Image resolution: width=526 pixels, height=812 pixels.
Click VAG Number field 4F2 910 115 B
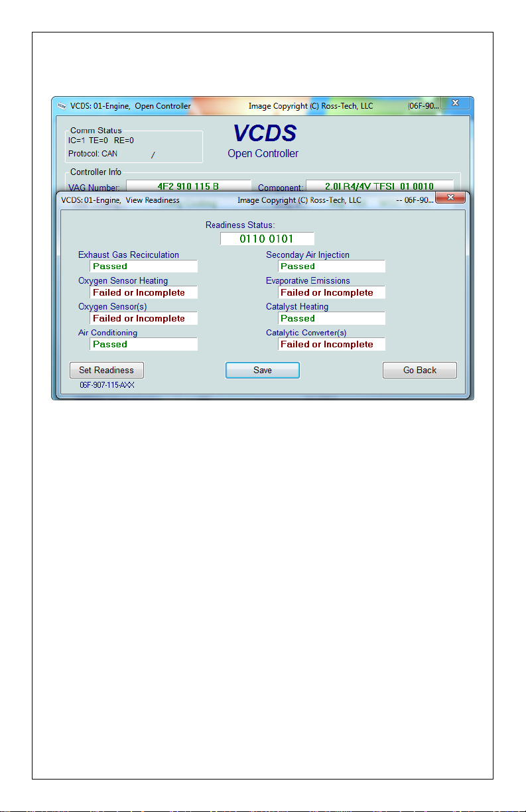[x=189, y=186]
